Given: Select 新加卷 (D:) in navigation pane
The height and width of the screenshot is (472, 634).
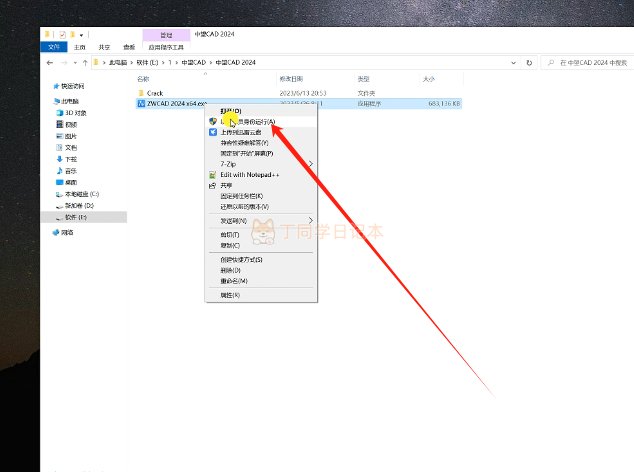Looking at the screenshot, I should click(x=80, y=205).
